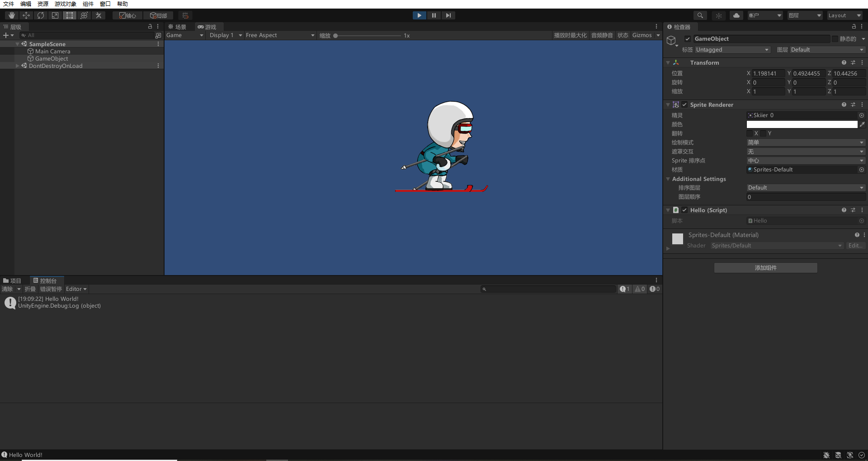Viewport: 868px width, 461px height.
Task: Click the eyedropper next to color field
Action: pos(862,124)
